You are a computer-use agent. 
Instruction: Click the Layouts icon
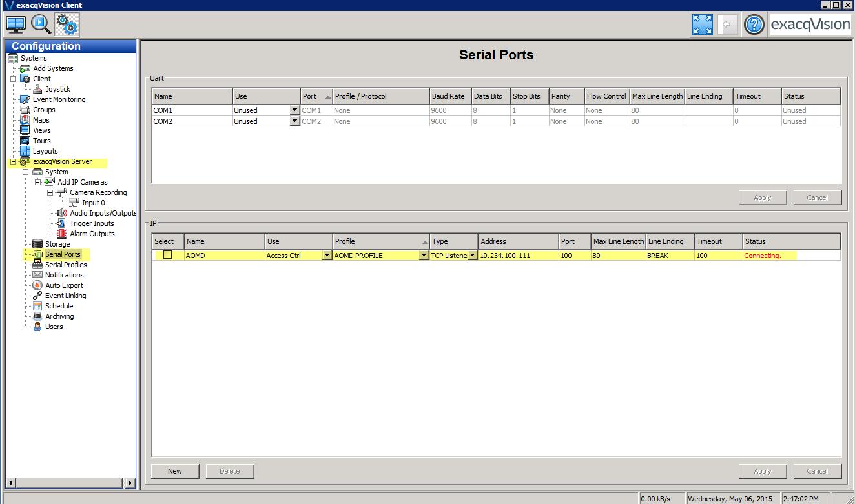[25, 151]
